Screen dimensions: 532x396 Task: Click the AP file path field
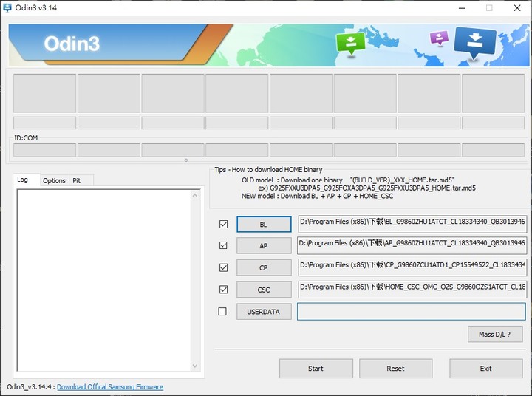412,245
